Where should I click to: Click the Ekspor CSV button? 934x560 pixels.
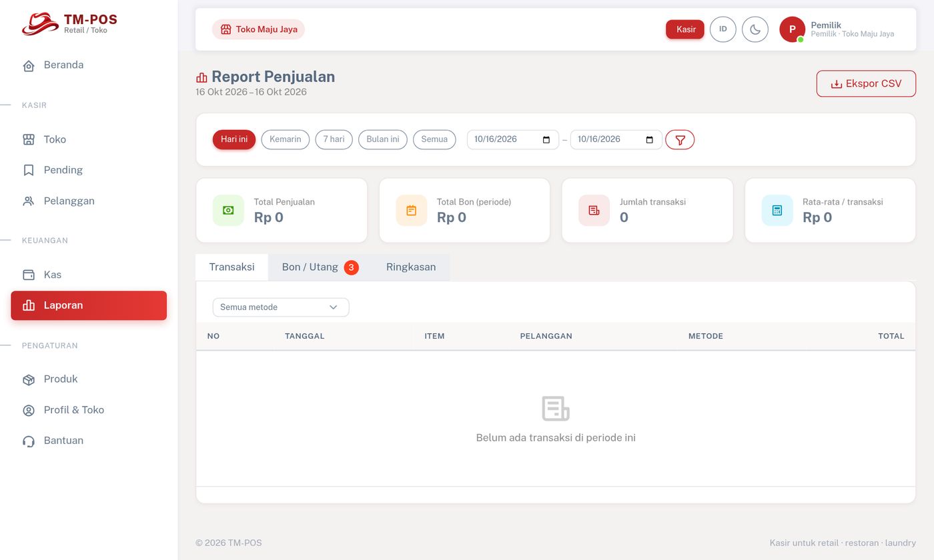tap(866, 84)
